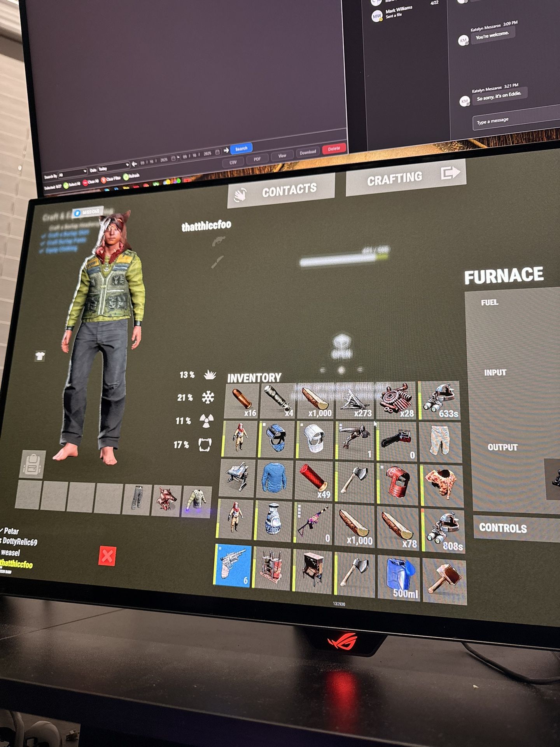Open the Mark Williams chat conversation
The height and width of the screenshot is (747, 560).
click(x=404, y=13)
